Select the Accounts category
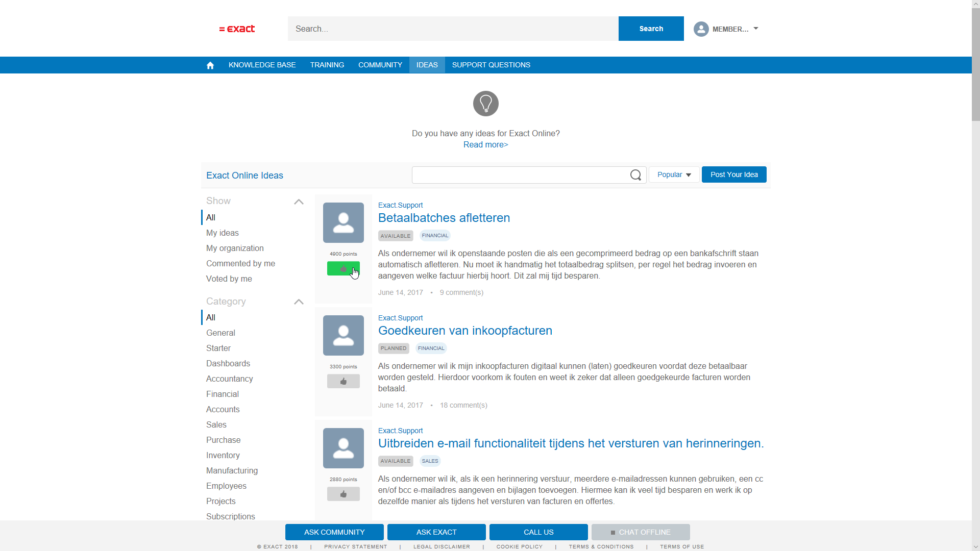 click(223, 409)
